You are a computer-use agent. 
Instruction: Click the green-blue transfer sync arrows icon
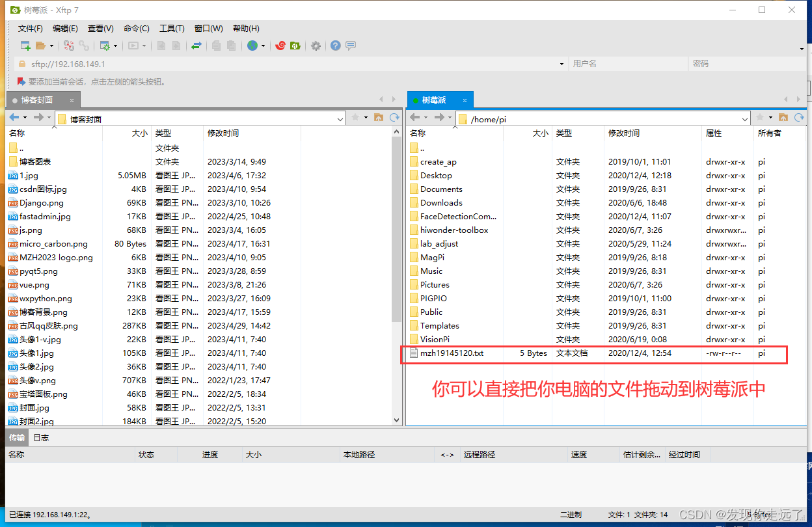pos(196,46)
